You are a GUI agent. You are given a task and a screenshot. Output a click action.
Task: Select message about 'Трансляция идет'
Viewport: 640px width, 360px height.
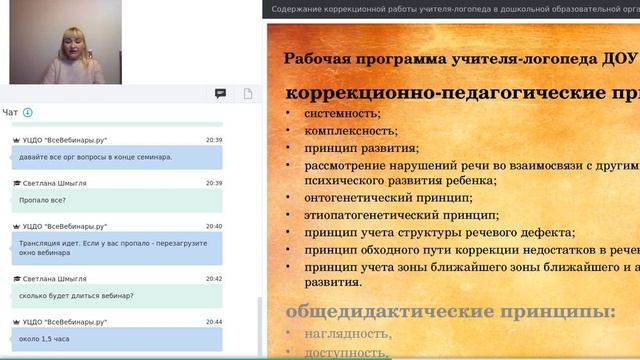[x=117, y=248]
